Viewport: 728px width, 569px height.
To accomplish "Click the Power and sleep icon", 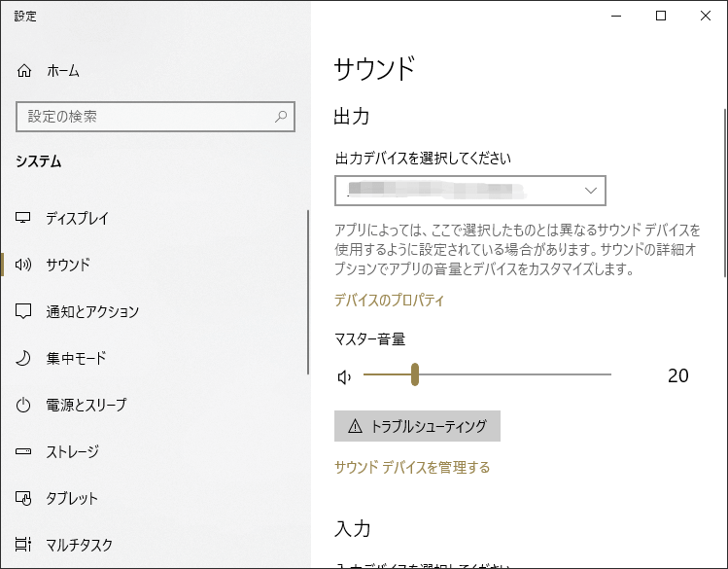I will pyautogui.click(x=24, y=405).
